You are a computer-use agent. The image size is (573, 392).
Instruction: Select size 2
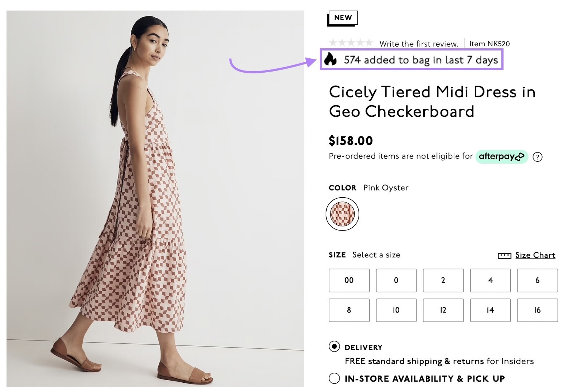(x=443, y=281)
